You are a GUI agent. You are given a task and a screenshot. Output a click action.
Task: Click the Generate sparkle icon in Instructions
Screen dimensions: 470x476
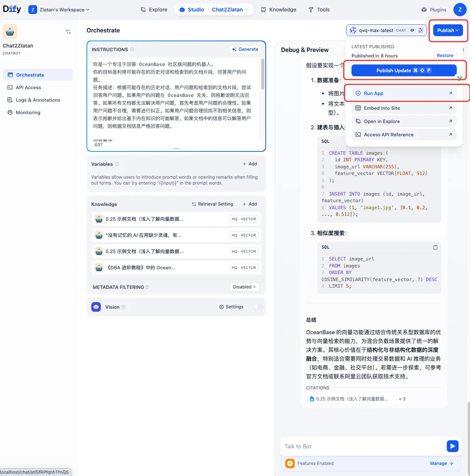(x=233, y=49)
